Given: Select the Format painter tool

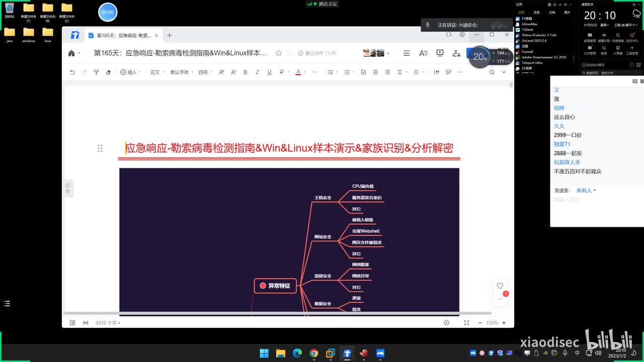Looking at the screenshot, I should [x=96, y=72].
